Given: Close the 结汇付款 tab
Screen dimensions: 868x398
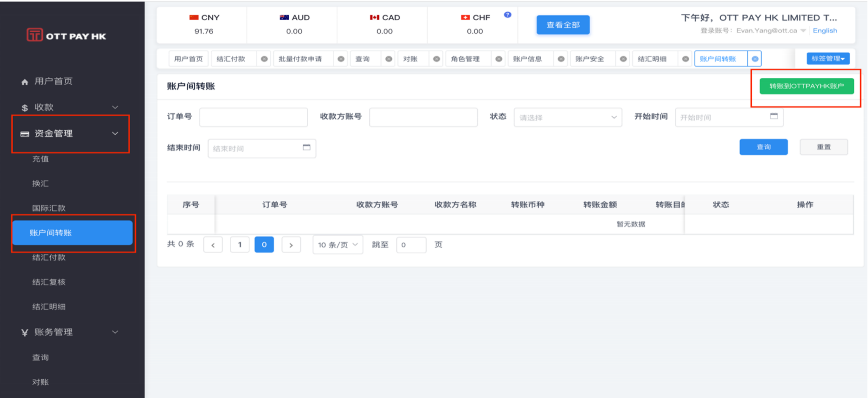Looking at the screenshot, I should point(264,59).
